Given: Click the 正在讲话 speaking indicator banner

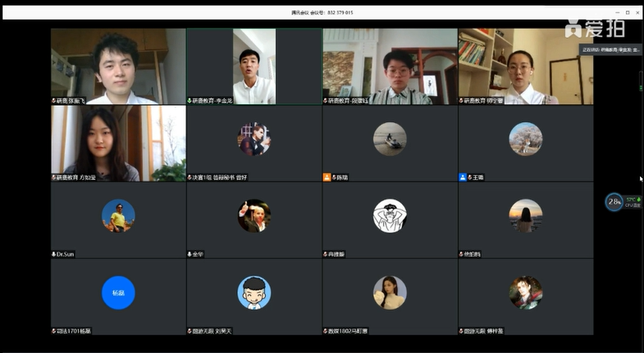Looking at the screenshot, I should [x=610, y=49].
